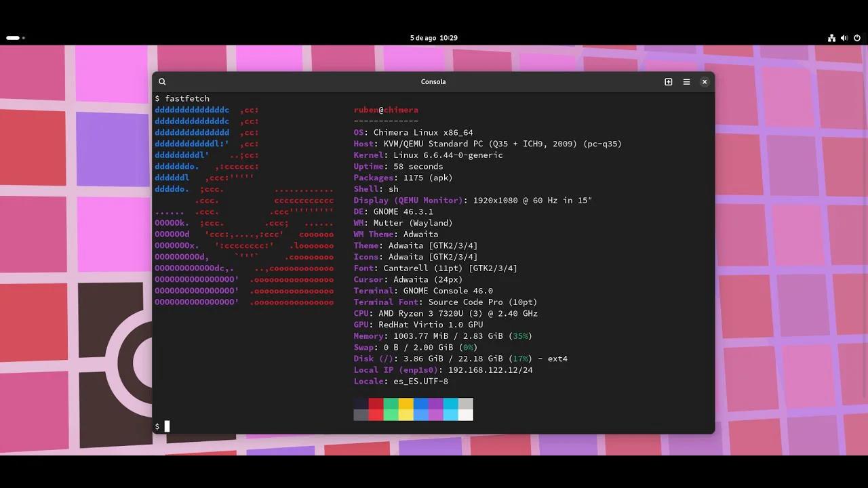Select the cyan swatch in the fastfetch palette
The image size is (868, 488).
click(x=451, y=409)
